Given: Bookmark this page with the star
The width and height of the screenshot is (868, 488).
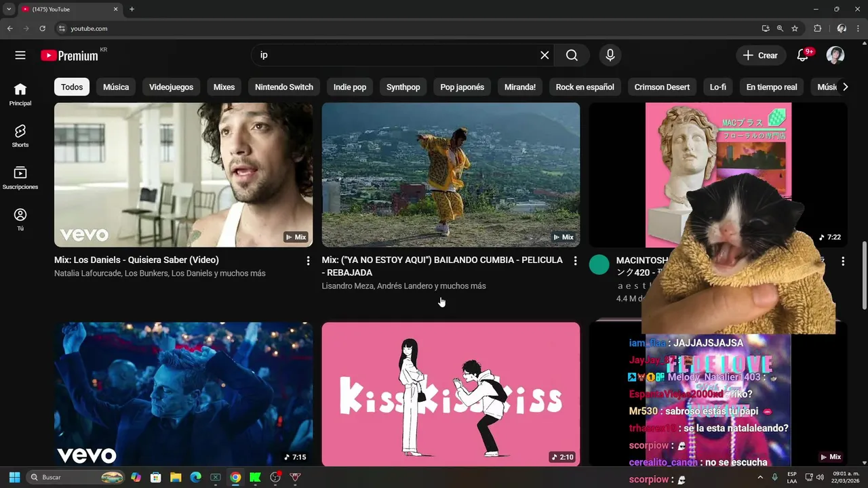Looking at the screenshot, I should coord(795,28).
